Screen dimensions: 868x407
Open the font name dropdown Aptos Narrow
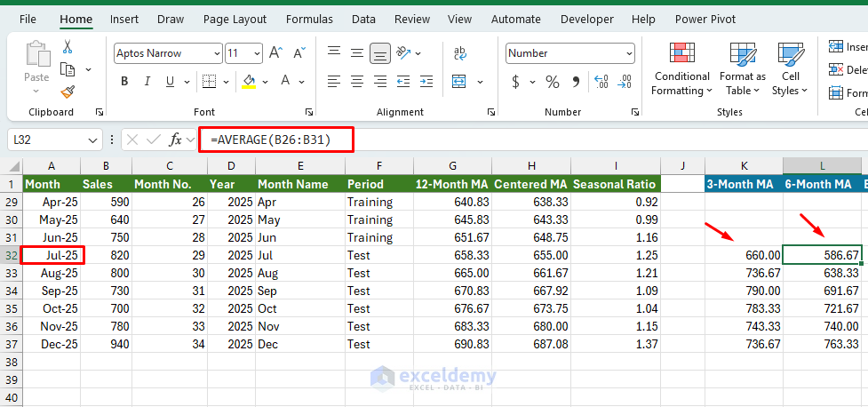(x=217, y=53)
